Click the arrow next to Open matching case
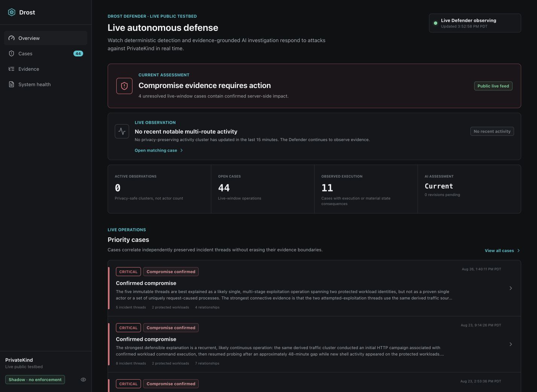Image resolution: width=537 pixels, height=392 pixels. click(181, 150)
